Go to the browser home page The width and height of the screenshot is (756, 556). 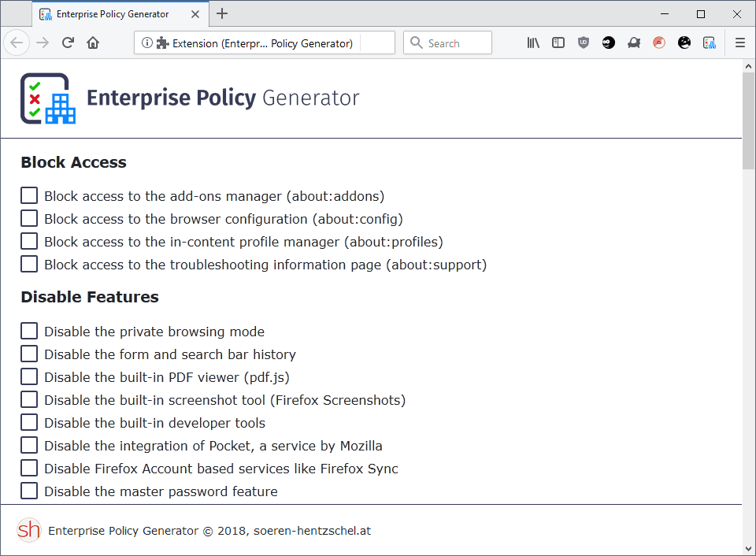[93, 43]
